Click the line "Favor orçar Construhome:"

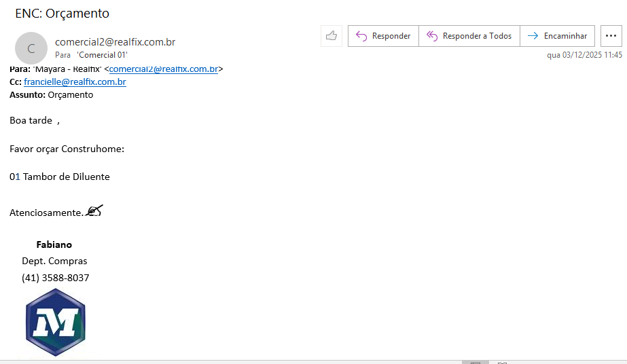coord(67,149)
